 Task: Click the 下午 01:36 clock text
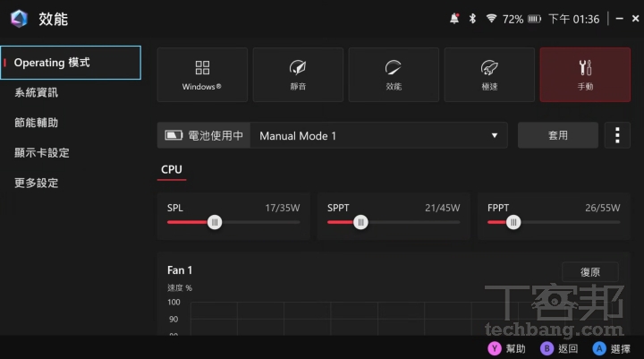[x=573, y=19]
